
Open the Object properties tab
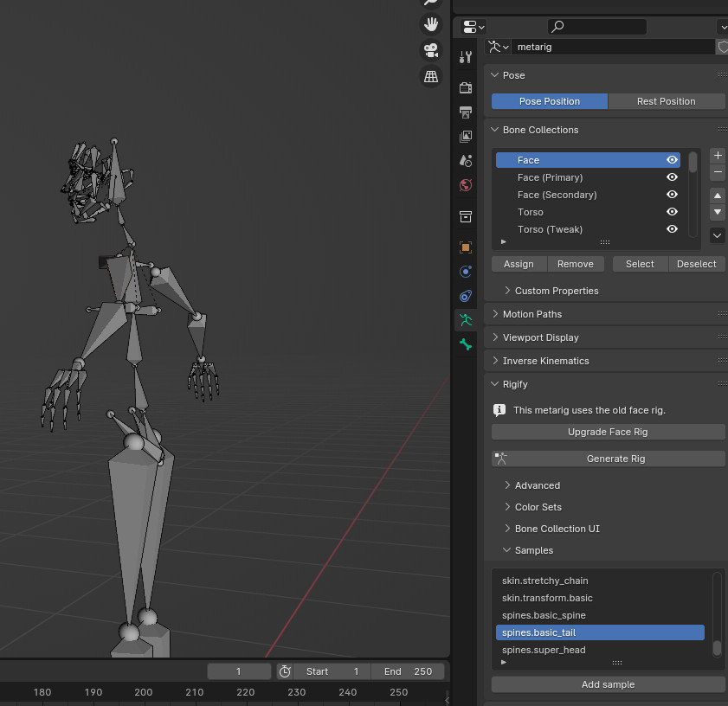pos(466,247)
